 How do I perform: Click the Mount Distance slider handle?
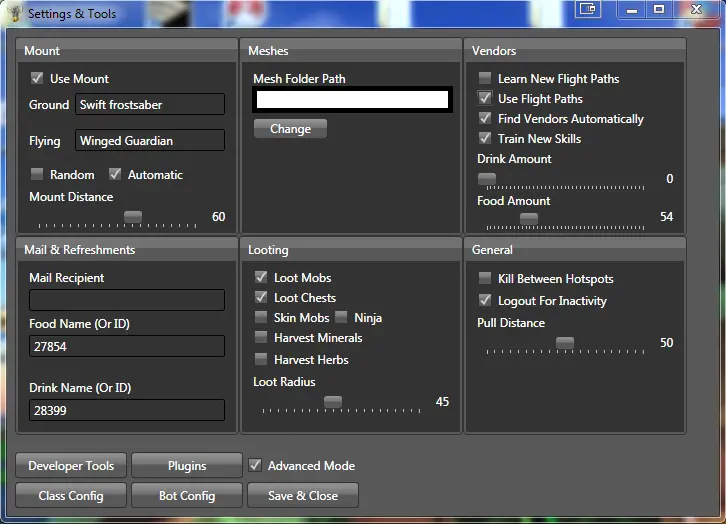point(132,217)
